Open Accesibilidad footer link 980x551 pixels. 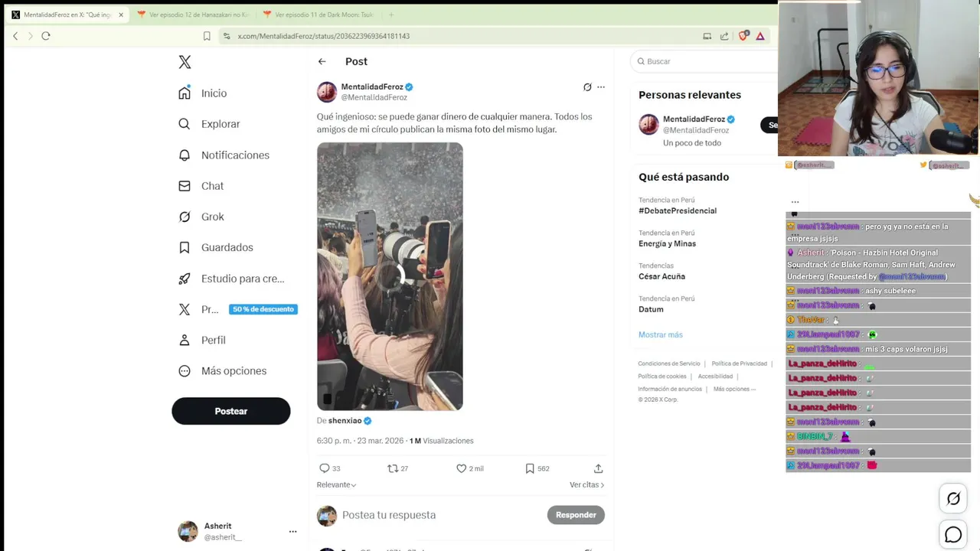tap(715, 377)
